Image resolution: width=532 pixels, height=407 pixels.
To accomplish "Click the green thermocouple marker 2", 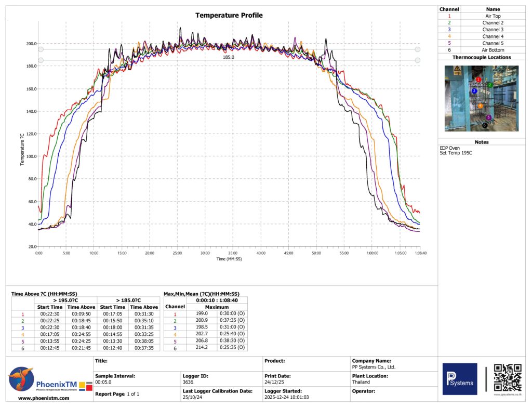I will pos(489,85).
